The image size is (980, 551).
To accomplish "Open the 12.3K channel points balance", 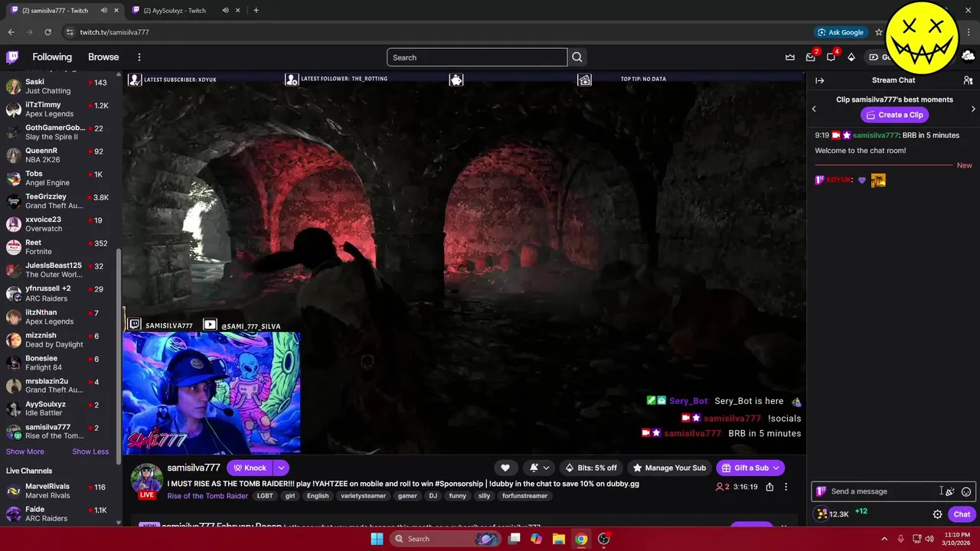I will point(833,514).
